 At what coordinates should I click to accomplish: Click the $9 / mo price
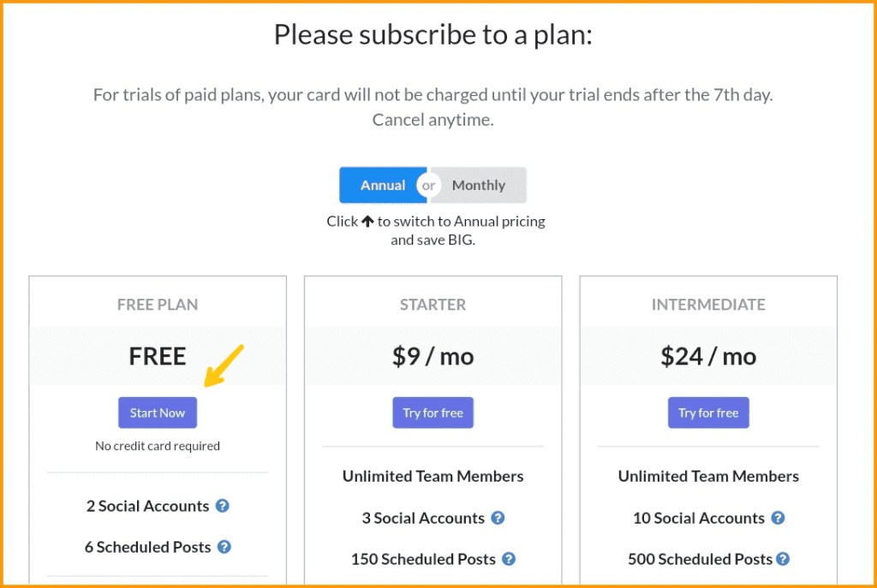pos(433,356)
